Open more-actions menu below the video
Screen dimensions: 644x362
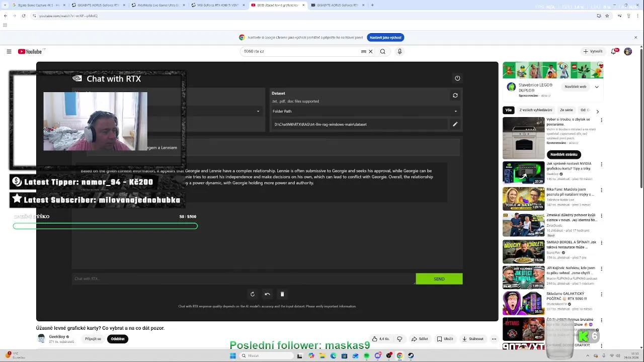494,339
